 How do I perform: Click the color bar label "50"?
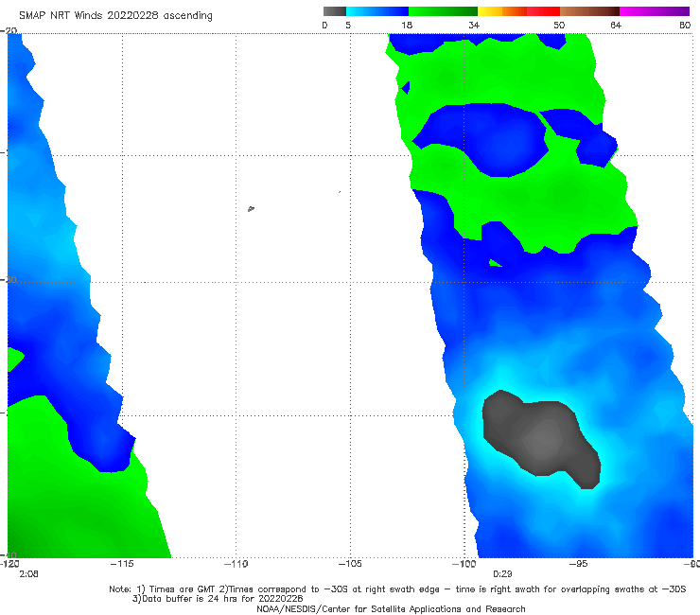click(x=559, y=26)
